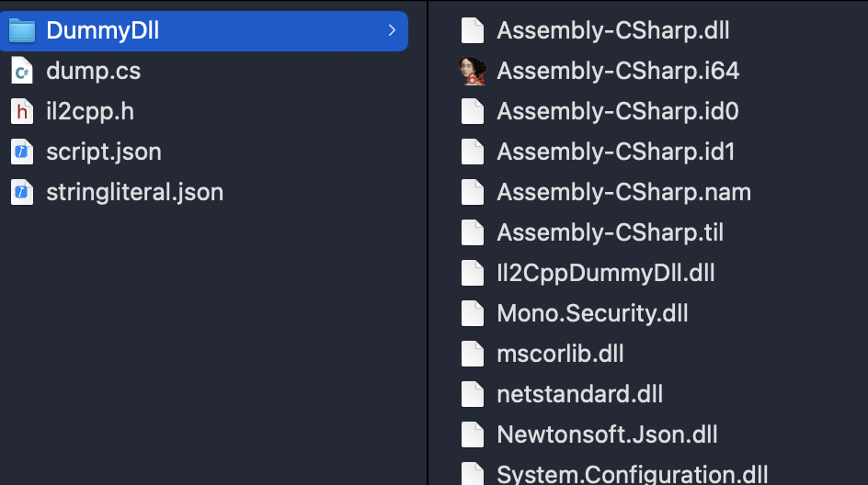Select the Assembly-CSharp.id1 file
Image resolution: width=868 pixels, height=485 pixels.
[615, 152]
